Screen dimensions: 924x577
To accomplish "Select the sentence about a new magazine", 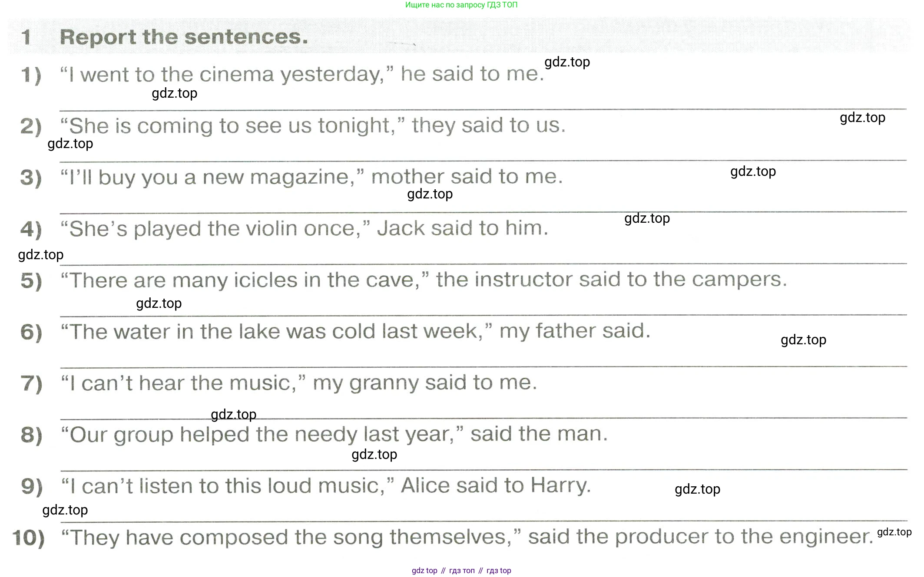I will [x=311, y=177].
